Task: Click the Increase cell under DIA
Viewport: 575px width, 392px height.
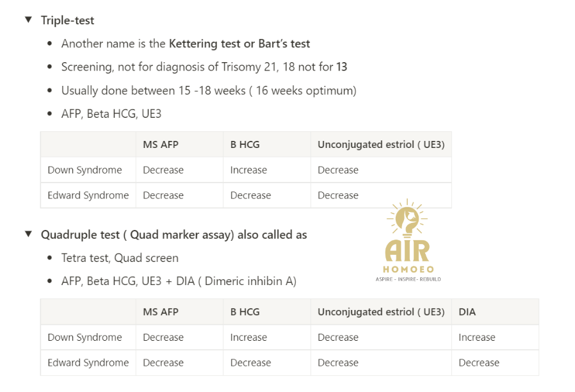Action: tap(477, 338)
